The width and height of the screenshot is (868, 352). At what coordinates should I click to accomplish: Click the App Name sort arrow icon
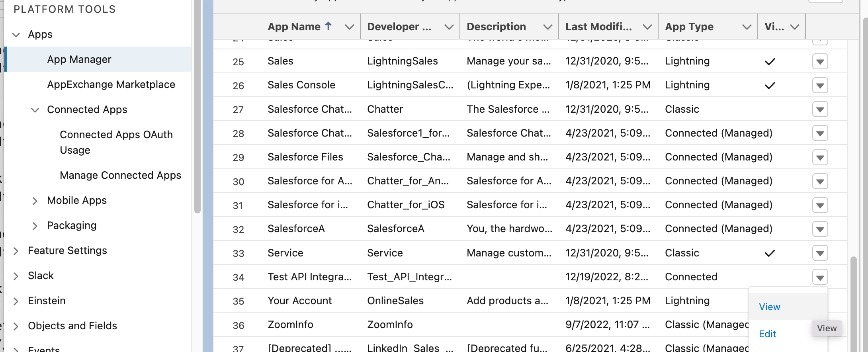pos(328,26)
